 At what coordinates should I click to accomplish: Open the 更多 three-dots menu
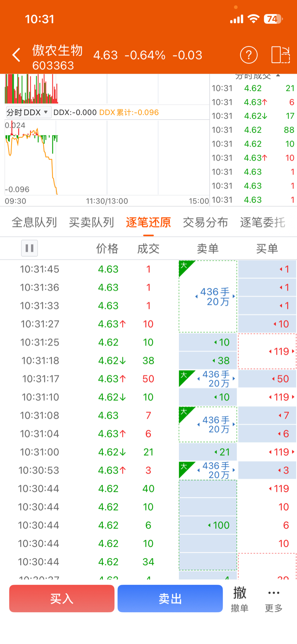coord(273,599)
